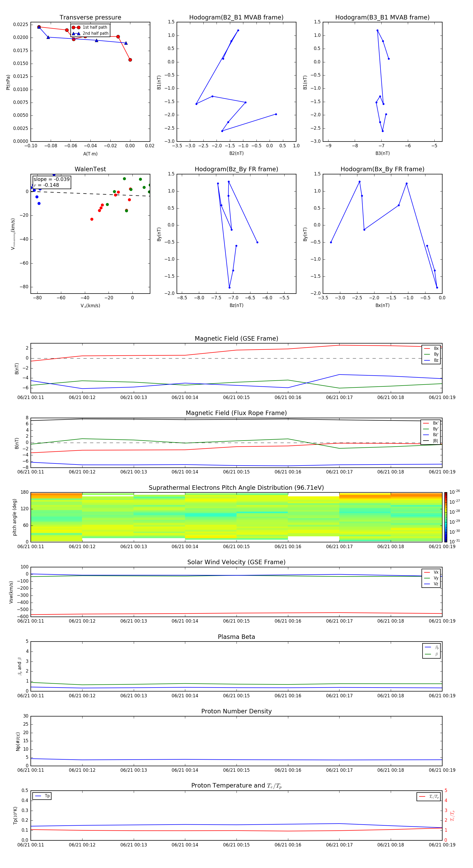The height and width of the screenshot is (868, 473).
Task: Click the '1st half path' legend entry
Action: [x=90, y=27]
